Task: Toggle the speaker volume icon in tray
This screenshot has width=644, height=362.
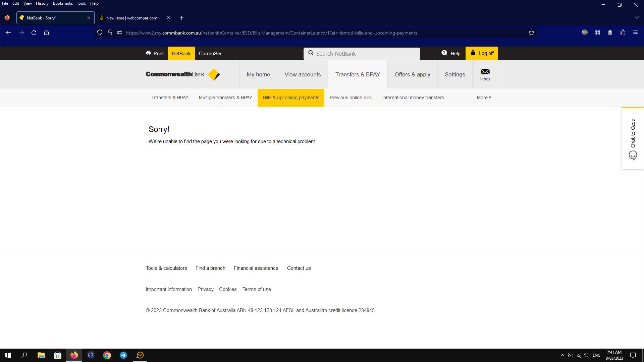Action: (586, 355)
